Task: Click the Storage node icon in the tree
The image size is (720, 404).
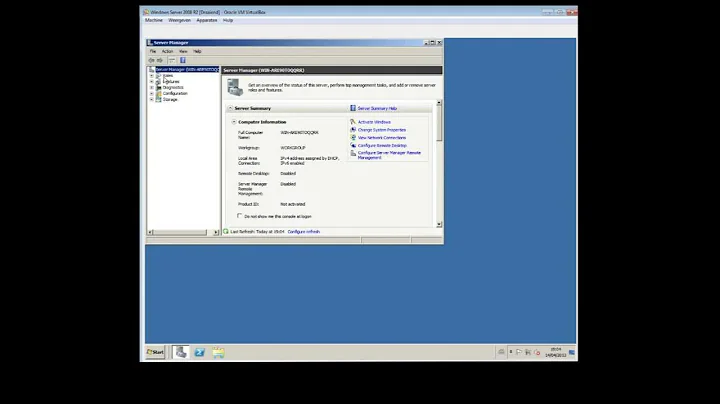Action: 158,99
